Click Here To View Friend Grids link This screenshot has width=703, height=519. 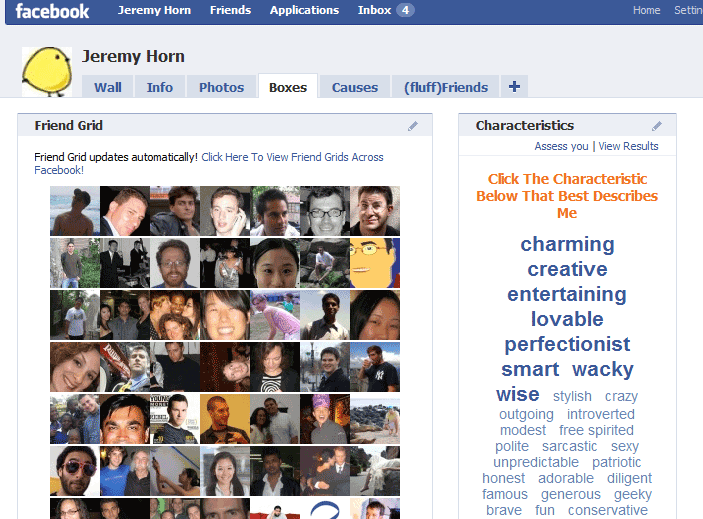coord(292,157)
